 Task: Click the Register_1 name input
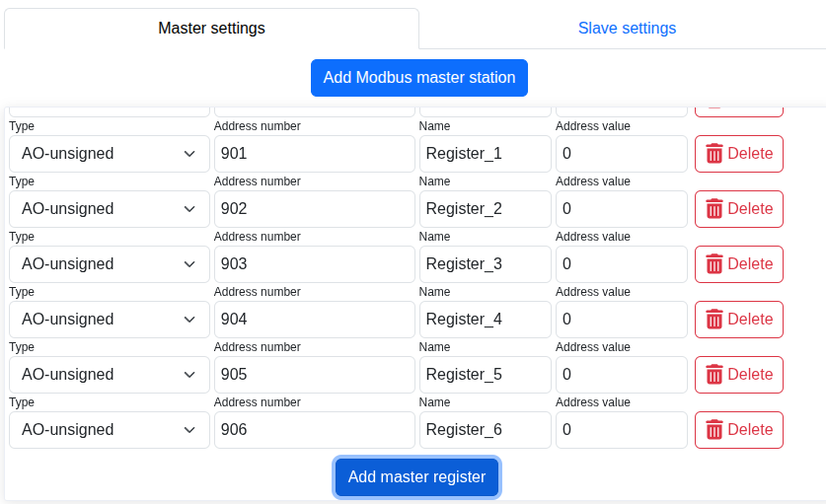(x=485, y=154)
